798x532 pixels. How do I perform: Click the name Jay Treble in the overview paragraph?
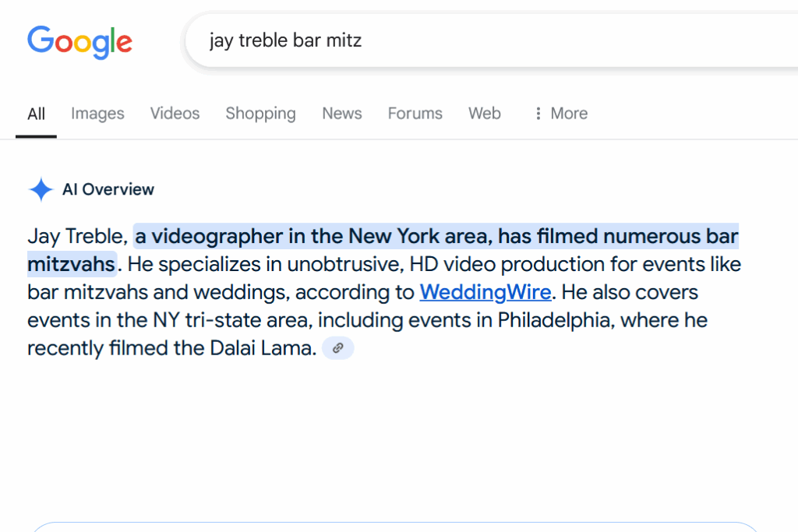[76, 236]
